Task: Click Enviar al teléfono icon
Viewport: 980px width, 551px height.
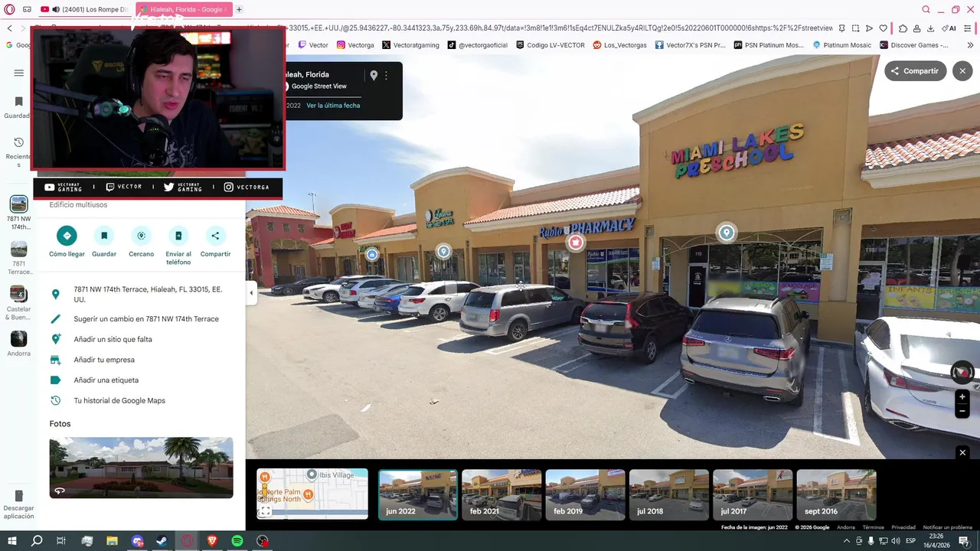Action: [x=178, y=236]
